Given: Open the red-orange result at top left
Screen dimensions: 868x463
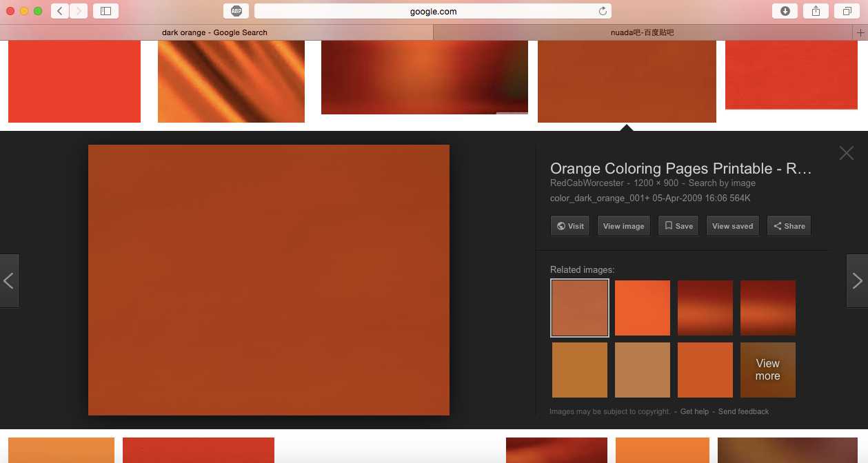Looking at the screenshot, I should pos(74,81).
